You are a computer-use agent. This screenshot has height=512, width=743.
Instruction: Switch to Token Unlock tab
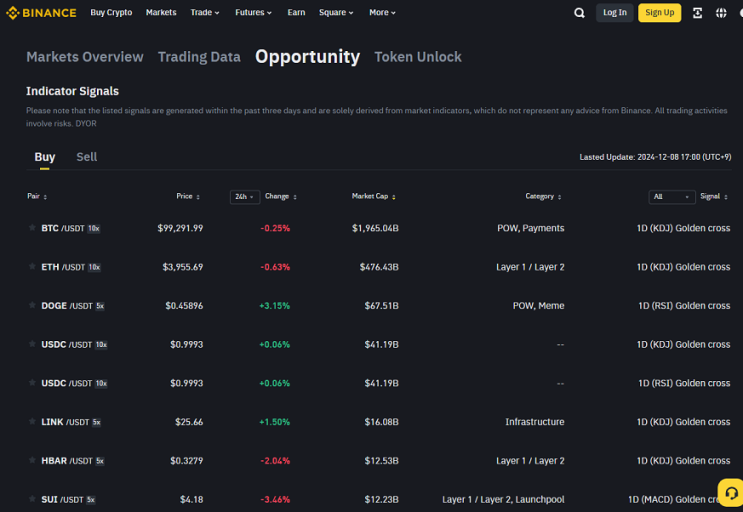418,57
